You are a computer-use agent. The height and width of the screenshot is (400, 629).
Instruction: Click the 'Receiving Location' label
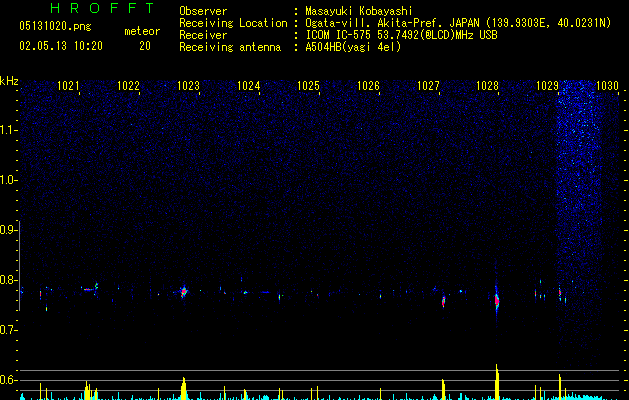pos(233,23)
